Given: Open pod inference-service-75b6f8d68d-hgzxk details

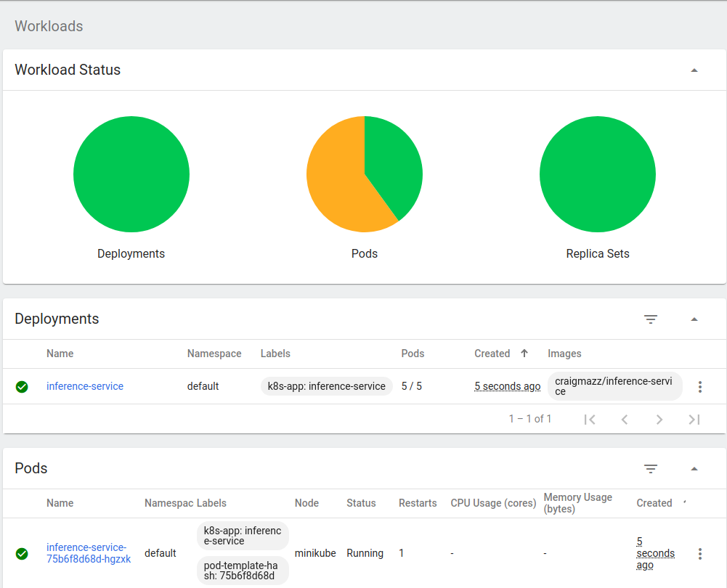Looking at the screenshot, I should [x=87, y=553].
